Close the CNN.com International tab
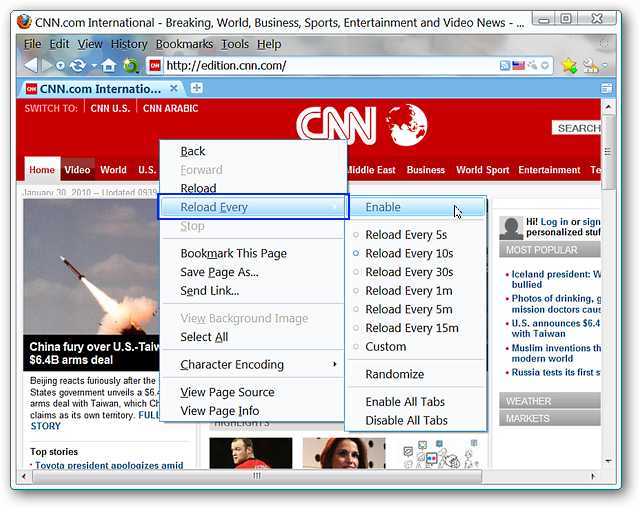Image resolution: width=640 pixels, height=508 pixels. pos(174,88)
